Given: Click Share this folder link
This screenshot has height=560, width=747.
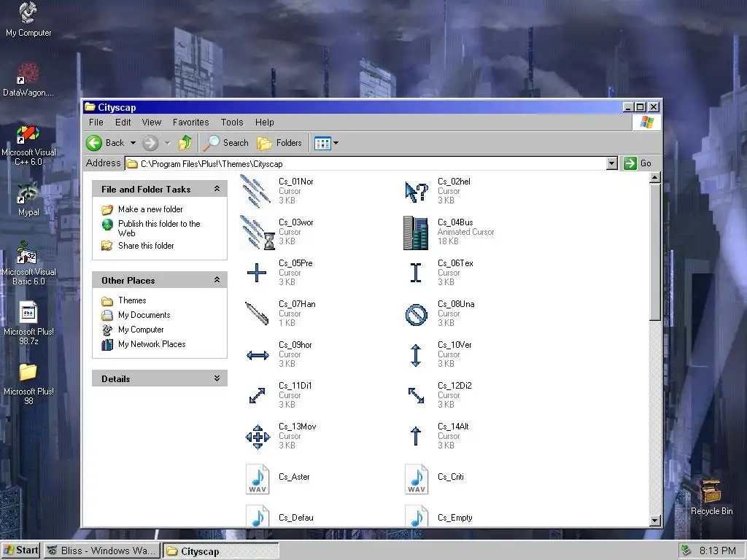Looking at the screenshot, I should coord(146,246).
